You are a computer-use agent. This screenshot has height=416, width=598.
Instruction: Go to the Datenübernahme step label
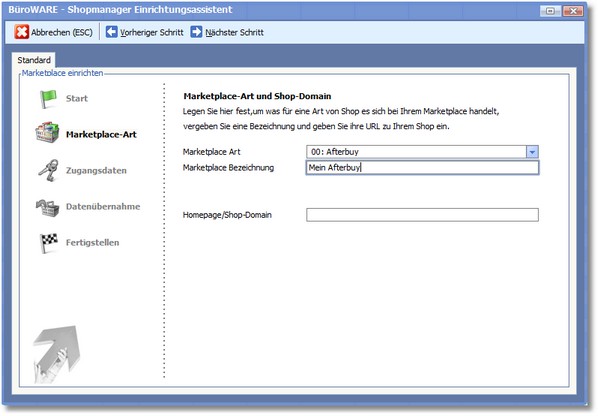point(103,207)
